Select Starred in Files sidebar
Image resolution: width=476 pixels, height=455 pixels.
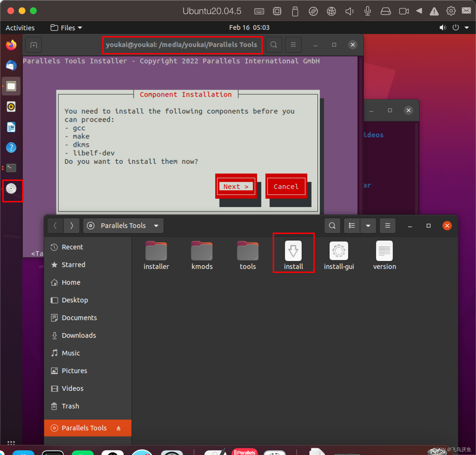pos(88,265)
